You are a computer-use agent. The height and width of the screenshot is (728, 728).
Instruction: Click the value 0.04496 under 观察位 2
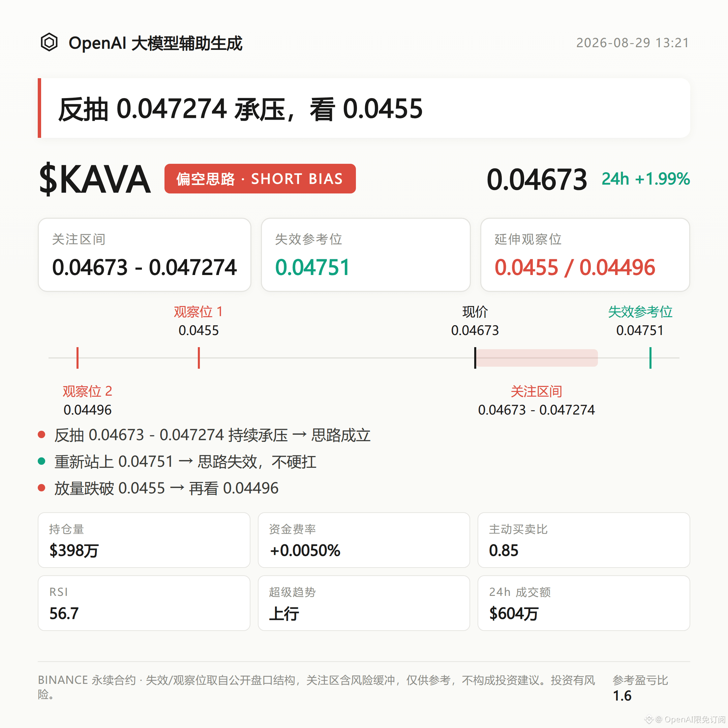point(87,410)
